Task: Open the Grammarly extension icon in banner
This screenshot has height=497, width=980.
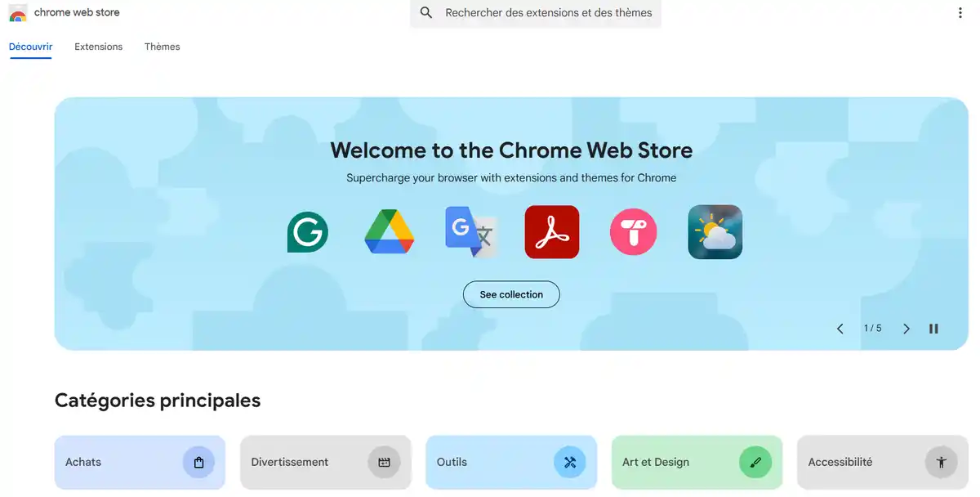Action: click(x=308, y=232)
